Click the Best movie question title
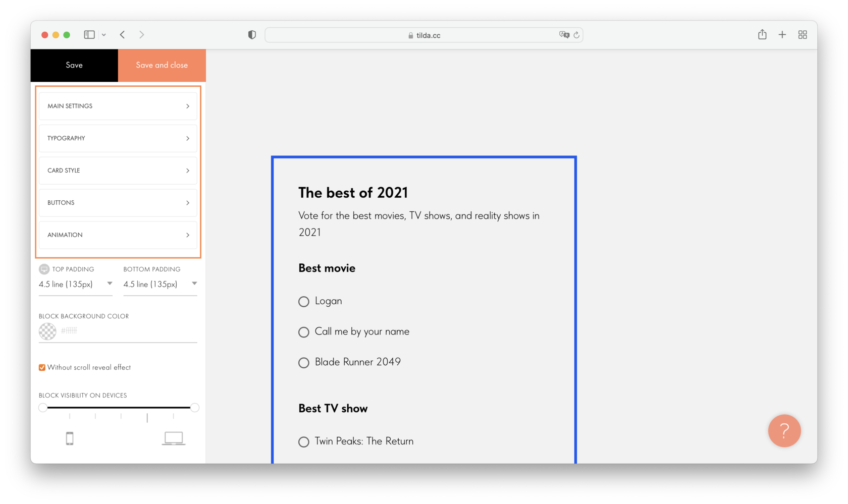This screenshot has width=848, height=504. tap(327, 268)
